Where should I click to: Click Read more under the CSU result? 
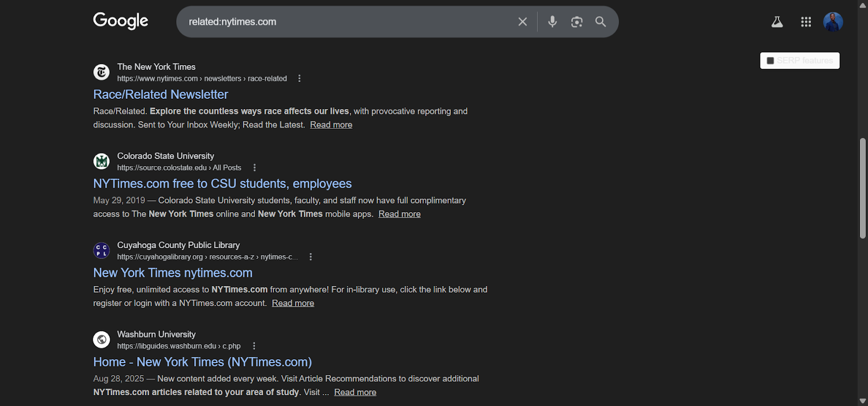coord(400,214)
